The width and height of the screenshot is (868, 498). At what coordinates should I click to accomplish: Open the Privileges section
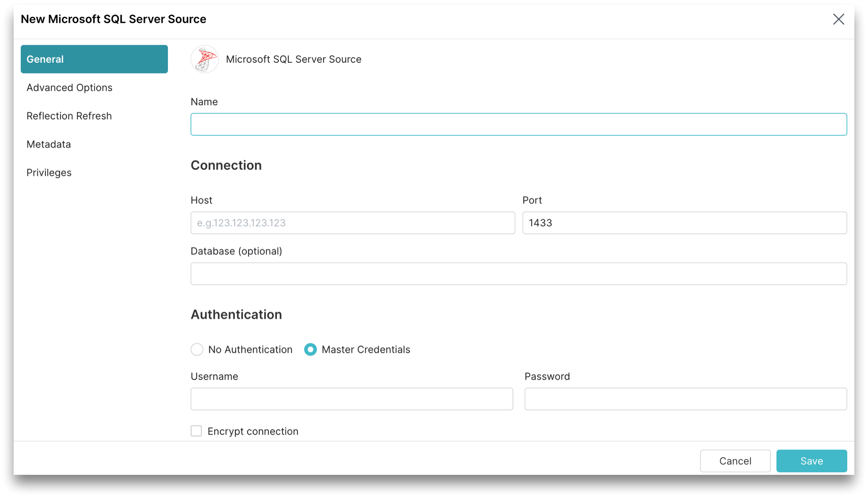click(x=49, y=172)
